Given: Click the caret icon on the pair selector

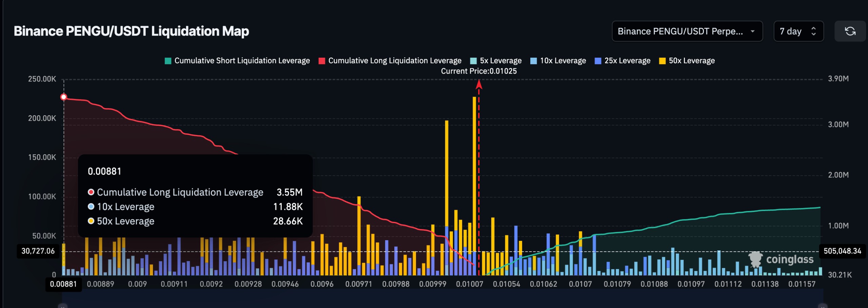Looking at the screenshot, I should click(x=753, y=32).
